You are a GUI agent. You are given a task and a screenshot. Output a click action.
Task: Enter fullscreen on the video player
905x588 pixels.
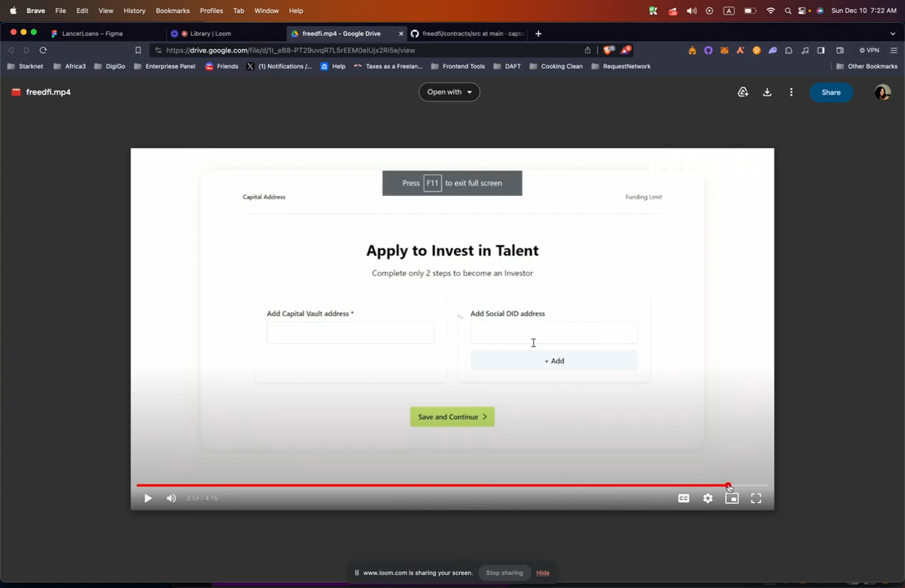coord(756,498)
